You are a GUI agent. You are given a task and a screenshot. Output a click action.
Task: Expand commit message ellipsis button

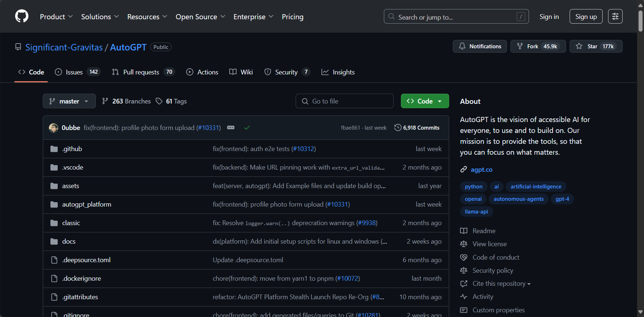tap(231, 127)
